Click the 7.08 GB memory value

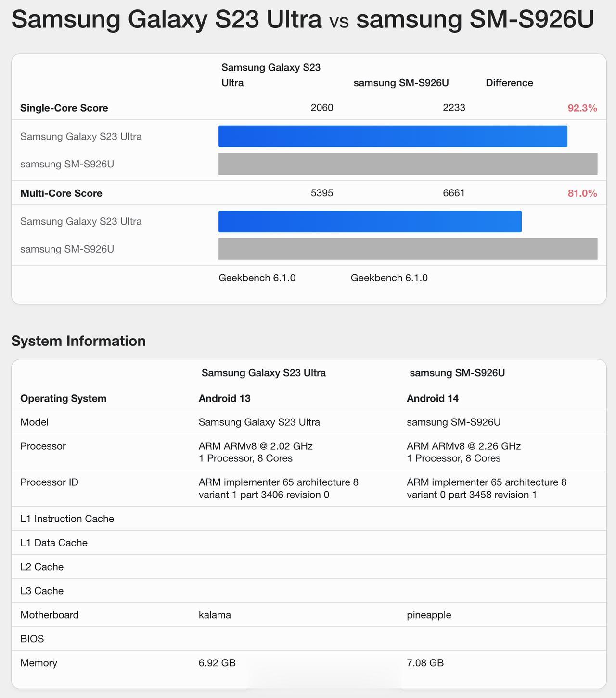425,663
